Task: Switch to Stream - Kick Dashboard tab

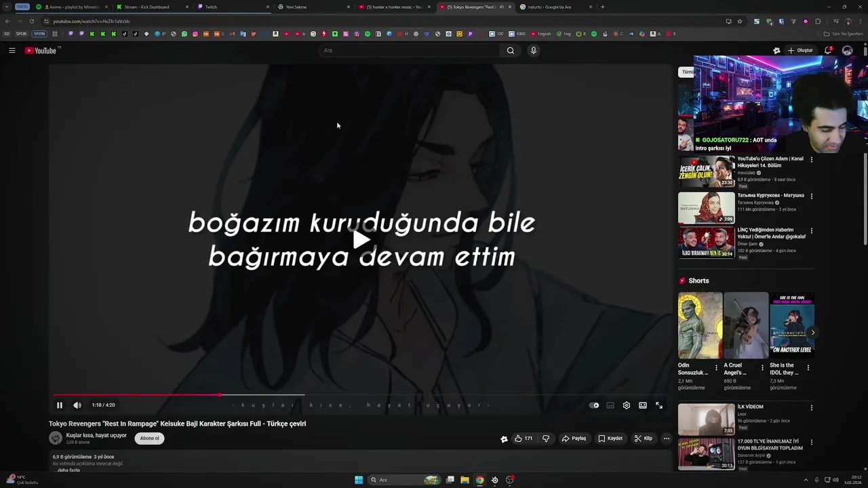Action: [151, 7]
